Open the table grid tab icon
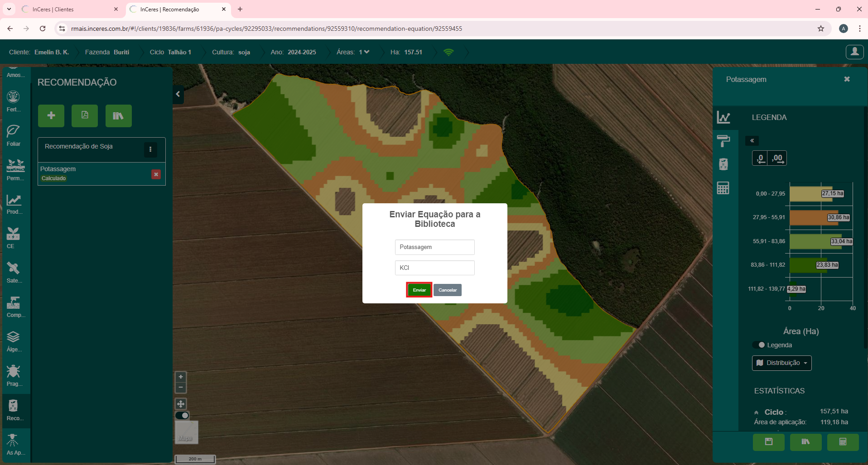868x465 pixels. tap(723, 188)
